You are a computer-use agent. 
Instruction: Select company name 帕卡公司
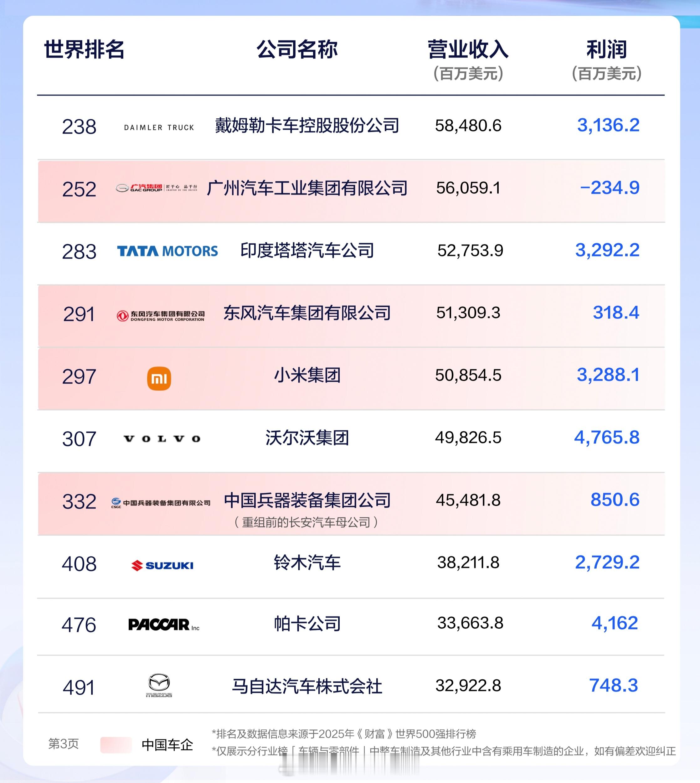pos(307,623)
